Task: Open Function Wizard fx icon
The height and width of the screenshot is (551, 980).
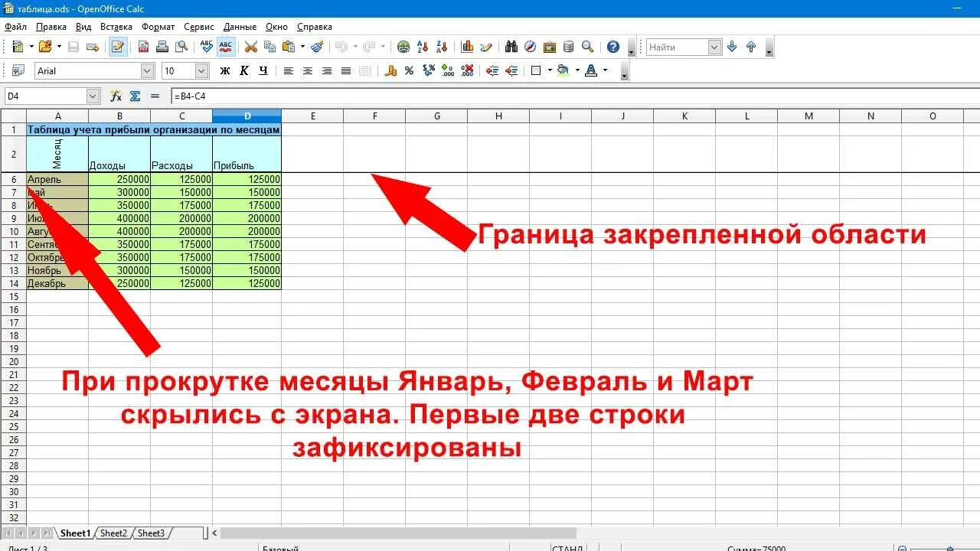Action: [x=116, y=96]
